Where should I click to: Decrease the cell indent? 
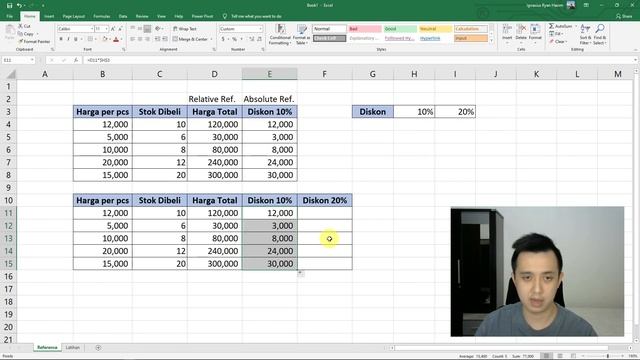158,39
